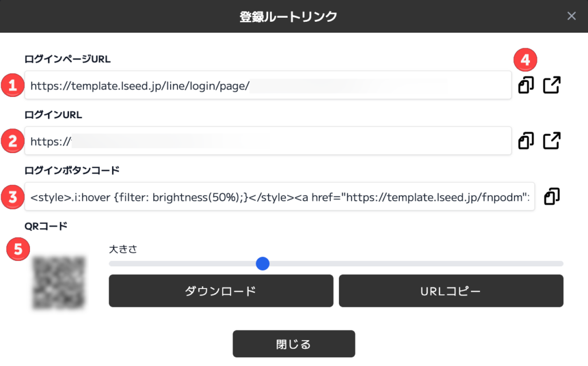This screenshot has width=588, height=366.
Task: Click the 閉じる button
Action: [x=293, y=344]
